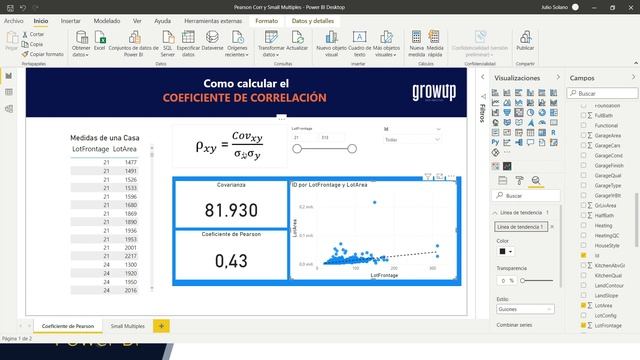Viewport: 640px width, 360px height.
Task: Check the Heating field checkbox
Action: (x=583, y=225)
